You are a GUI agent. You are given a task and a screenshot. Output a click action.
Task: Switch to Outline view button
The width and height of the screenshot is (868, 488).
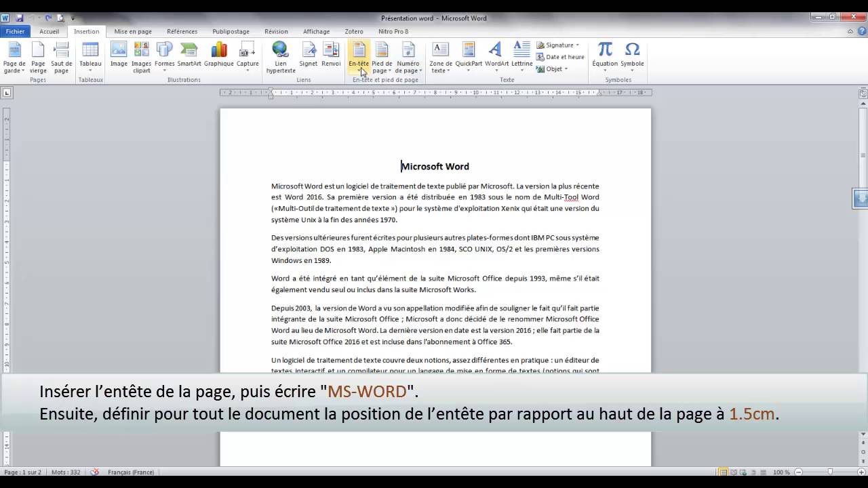pyautogui.click(x=753, y=472)
